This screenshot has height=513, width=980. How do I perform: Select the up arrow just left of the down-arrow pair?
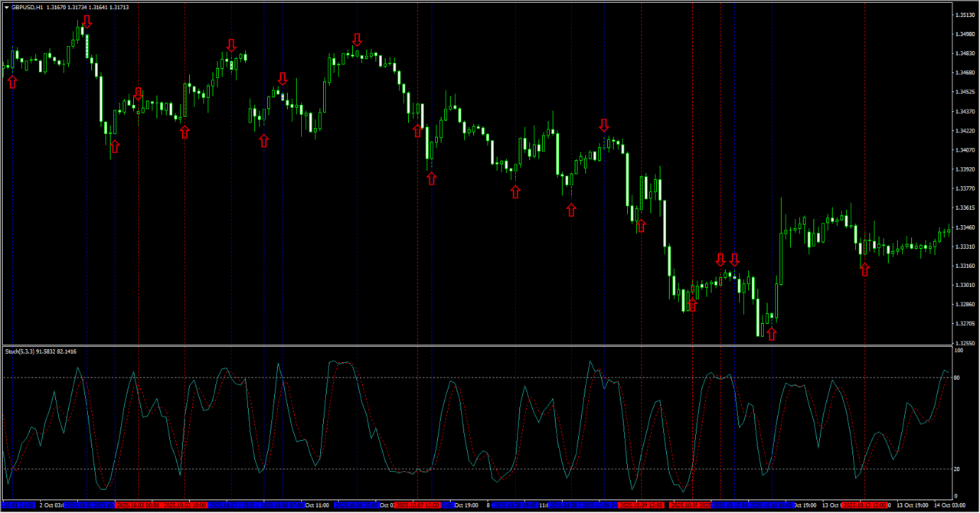[693, 305]
